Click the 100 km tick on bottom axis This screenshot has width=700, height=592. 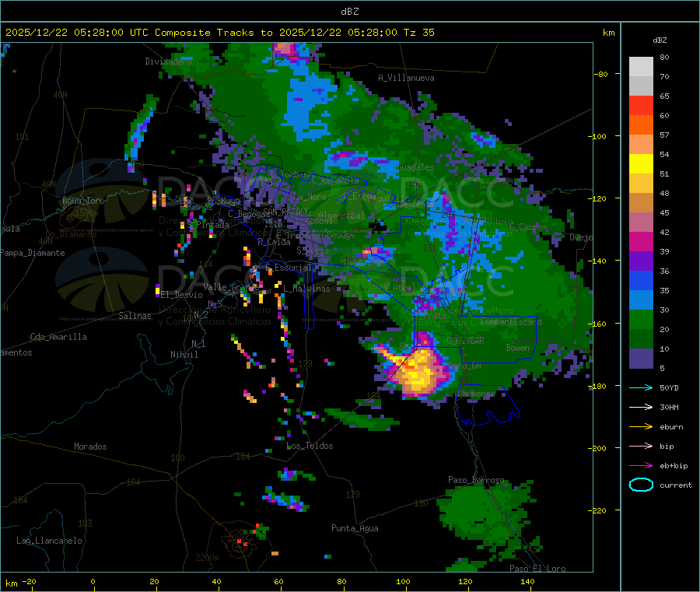[403, 581]
